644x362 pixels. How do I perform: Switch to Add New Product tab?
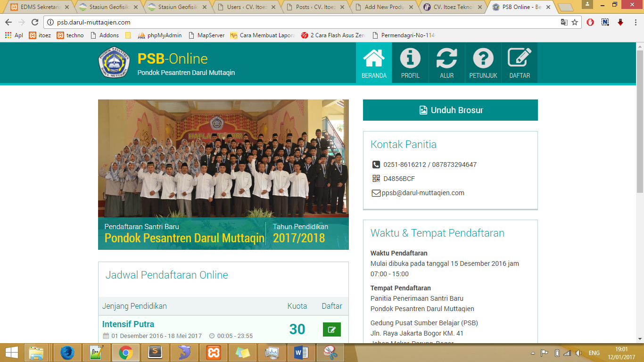[384, 7]
